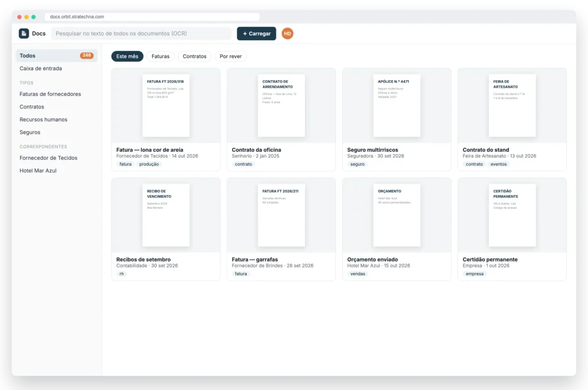Open the Fatura FT 2026/318 thumbnail
This screenshot has width=588, height=390.
pos(166,106)
